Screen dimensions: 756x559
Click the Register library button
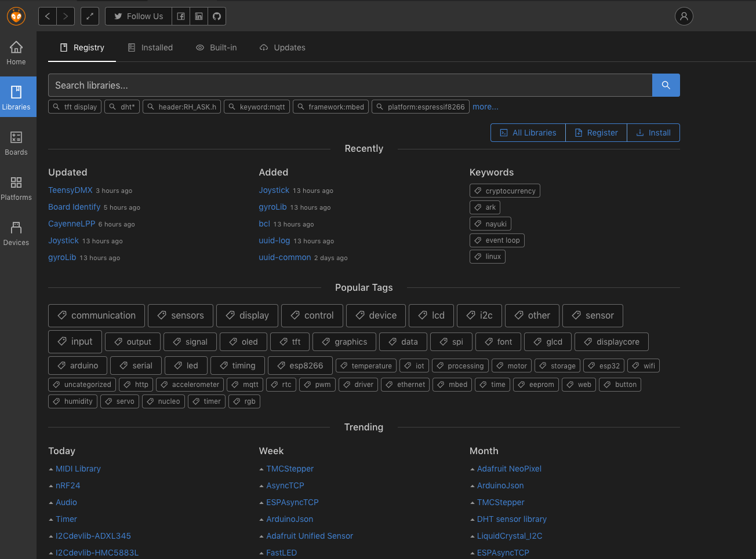click(596, 133)
